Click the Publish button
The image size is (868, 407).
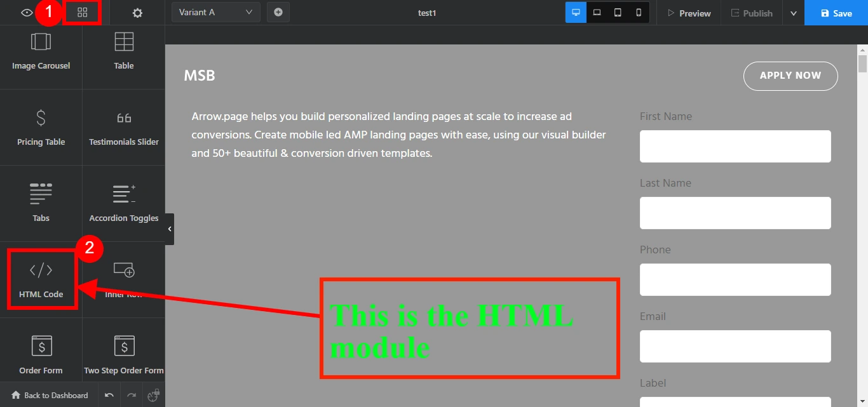coord(752,13)
